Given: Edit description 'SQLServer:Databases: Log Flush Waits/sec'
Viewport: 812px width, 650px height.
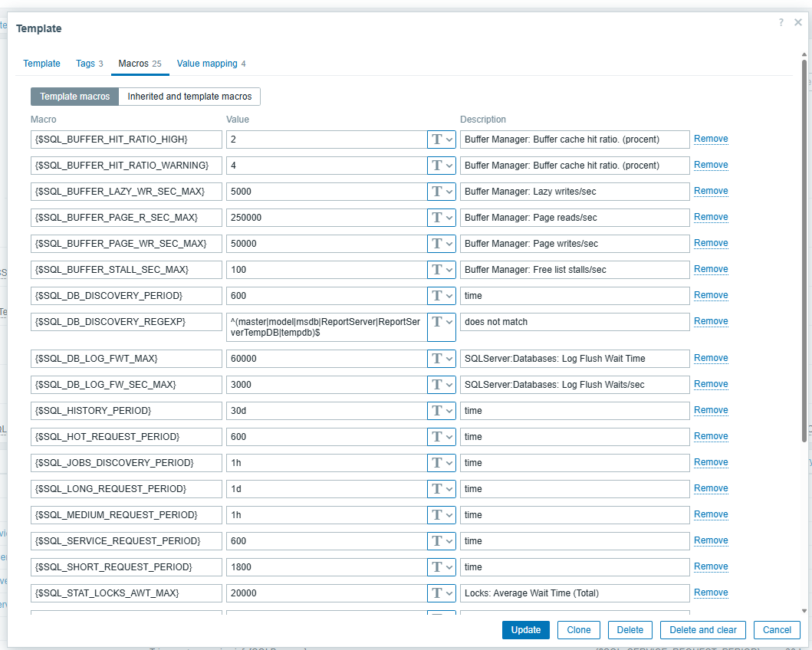Looking at the screenshot, I should (575, 385).
